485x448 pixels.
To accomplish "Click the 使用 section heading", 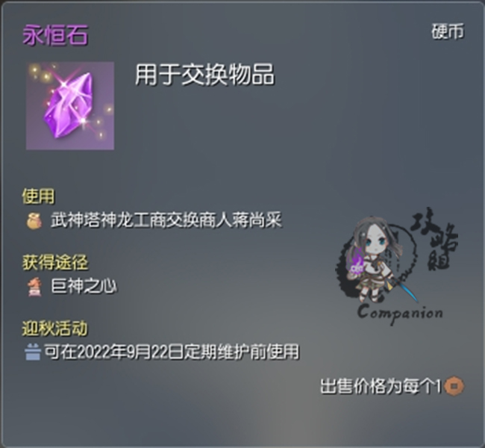I will pos(38,196).
